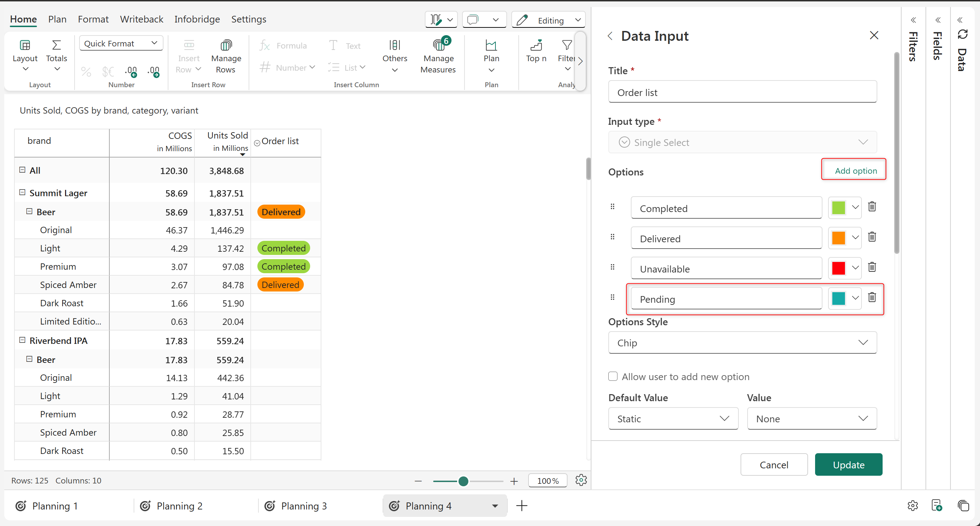Enable Allow user to add new option

[613, 377]
